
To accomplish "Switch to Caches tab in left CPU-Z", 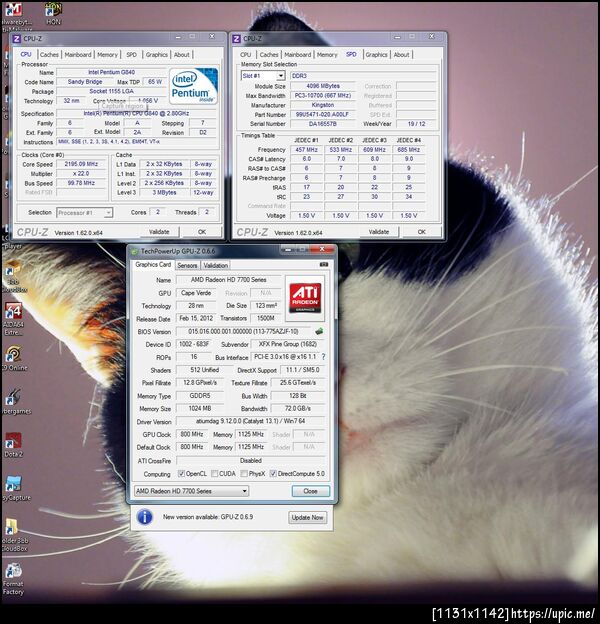I will [49, 55].
